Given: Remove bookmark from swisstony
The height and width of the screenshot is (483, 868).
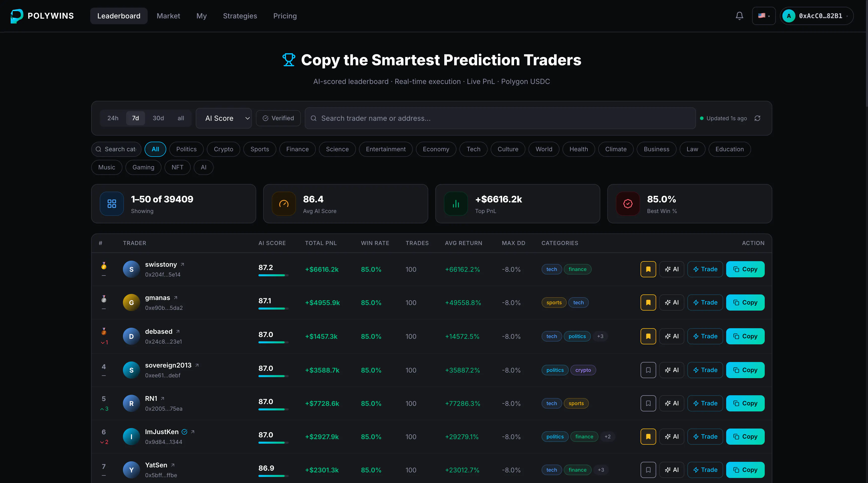Looking at the screenshot, I should tap(648, 269).
